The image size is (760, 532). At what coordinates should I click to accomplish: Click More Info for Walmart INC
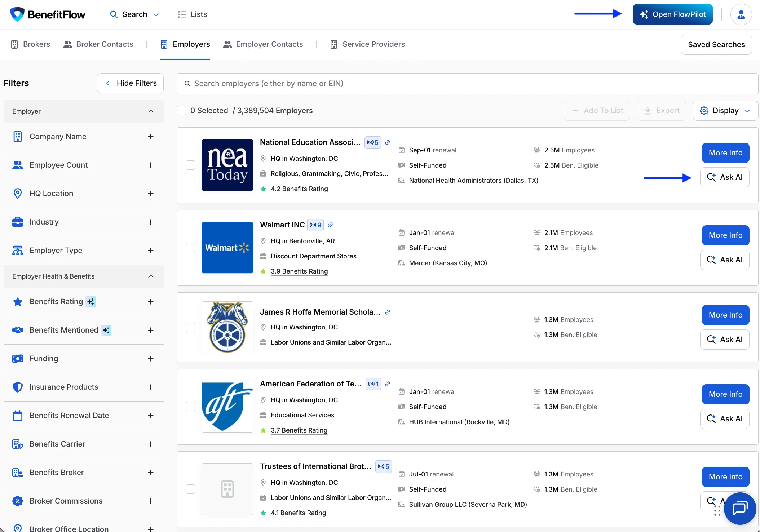[725, 235]
